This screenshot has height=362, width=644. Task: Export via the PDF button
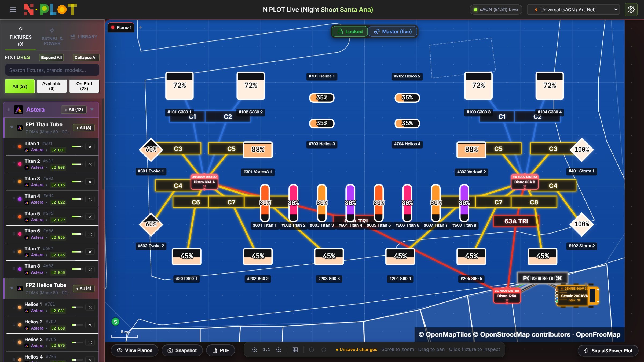click(221, 350)
